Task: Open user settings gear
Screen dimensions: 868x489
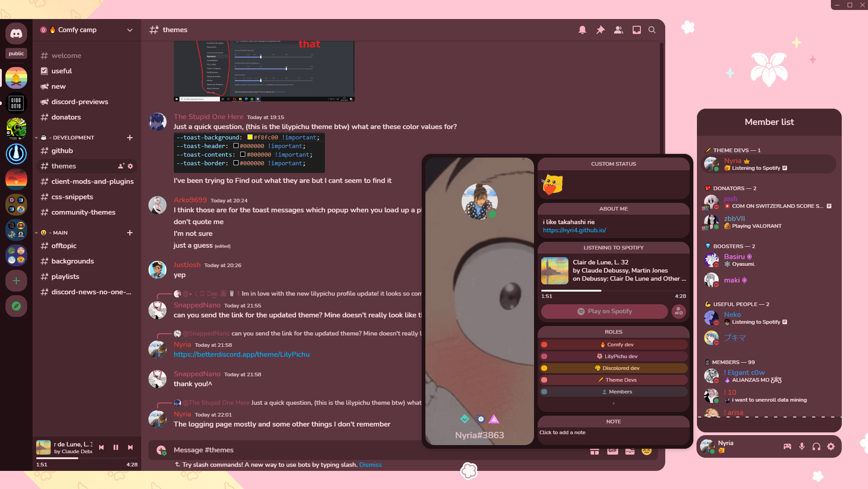Action: (x=831, y=446)
